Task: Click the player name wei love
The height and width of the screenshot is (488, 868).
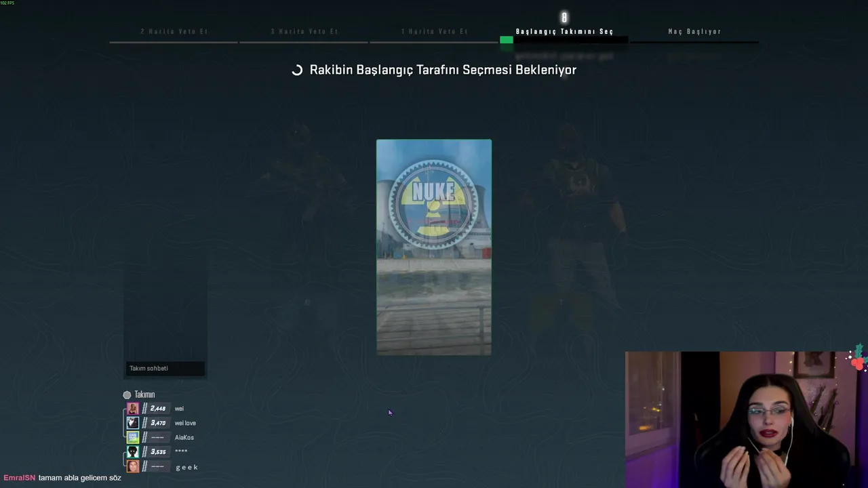Action: click(185, 423)
